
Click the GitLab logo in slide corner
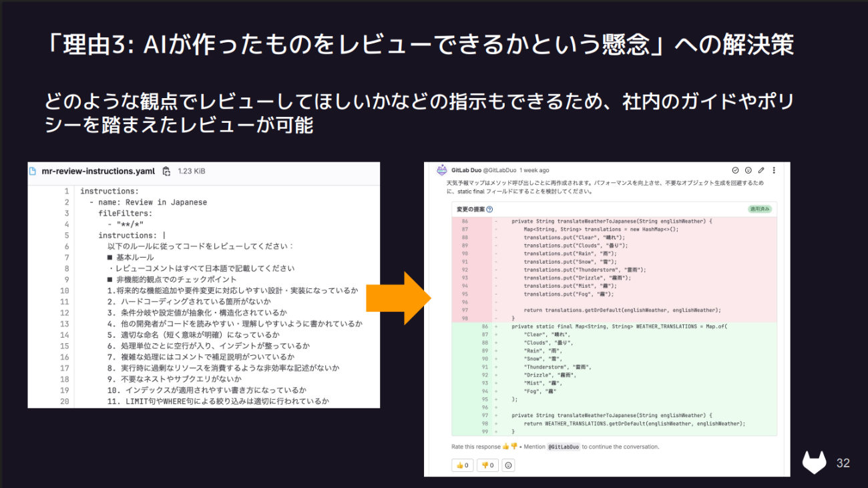(815, 462)
